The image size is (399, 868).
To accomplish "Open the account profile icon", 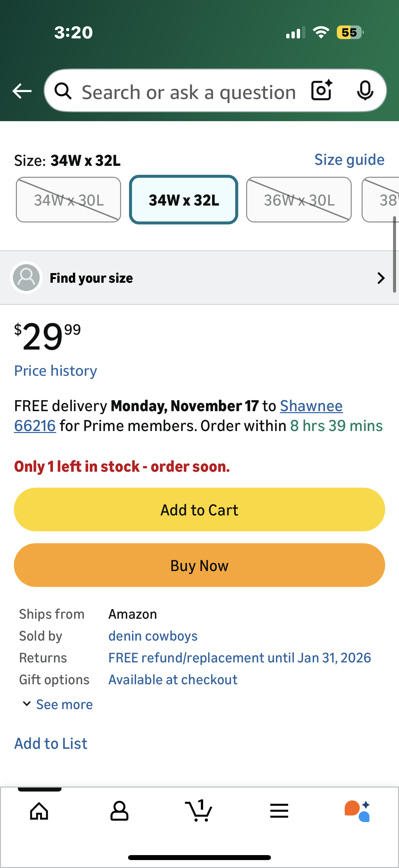I will (119, 811).
